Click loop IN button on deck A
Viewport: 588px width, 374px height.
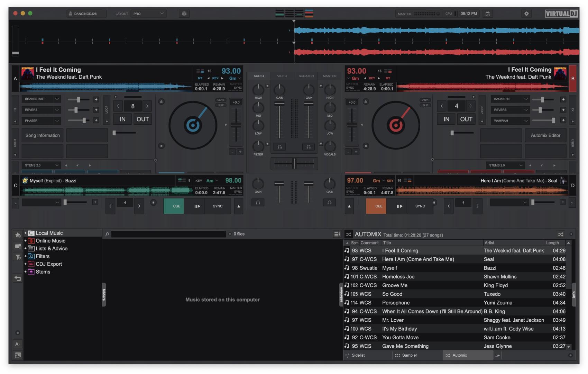pyautogui.click(x=123, y=119)
